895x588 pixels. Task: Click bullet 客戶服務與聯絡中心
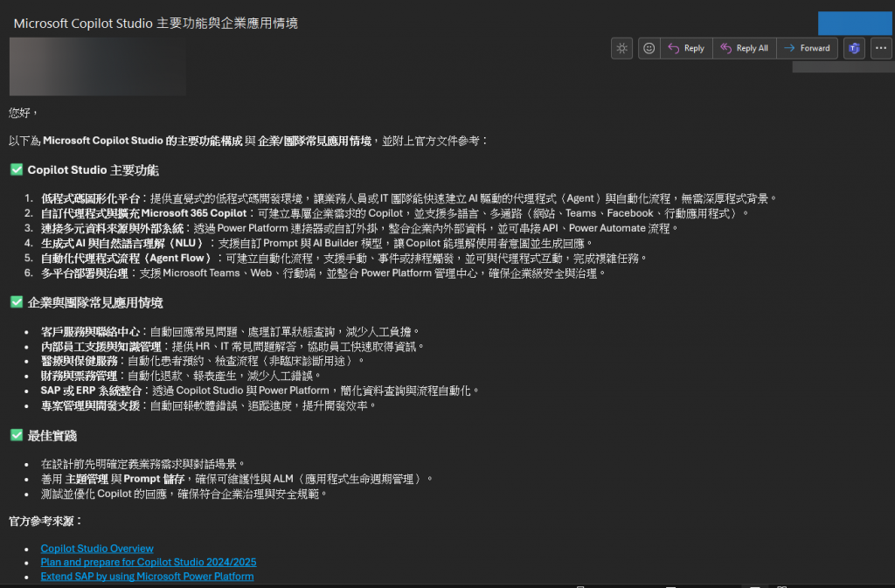[231, 331]
